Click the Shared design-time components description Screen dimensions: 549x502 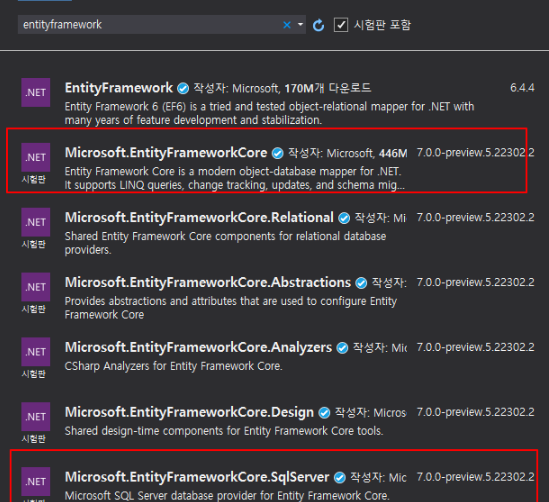pyautogui.click(x=224, y=431)
